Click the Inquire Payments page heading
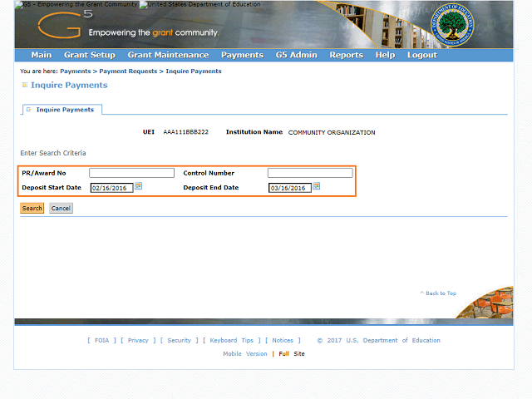 [x=69, y=85]
